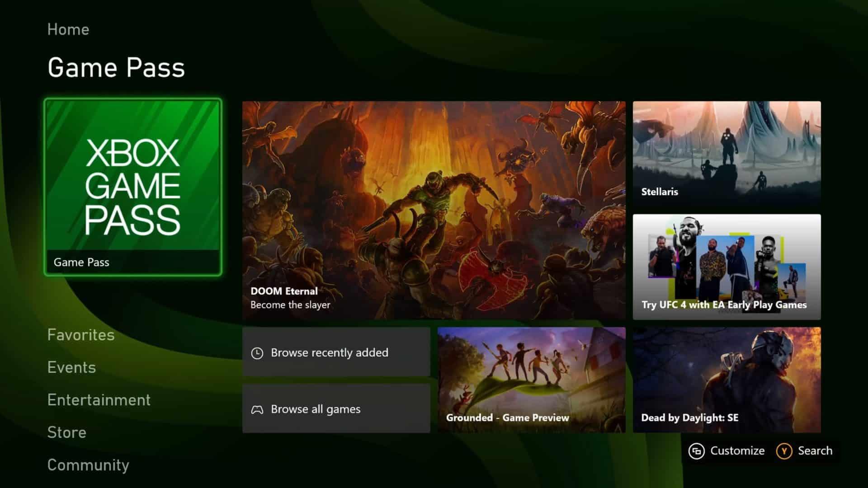This screenshot has width=868, height=488.
Task: Click the Game Pass section title
Action: coord(116,68)
